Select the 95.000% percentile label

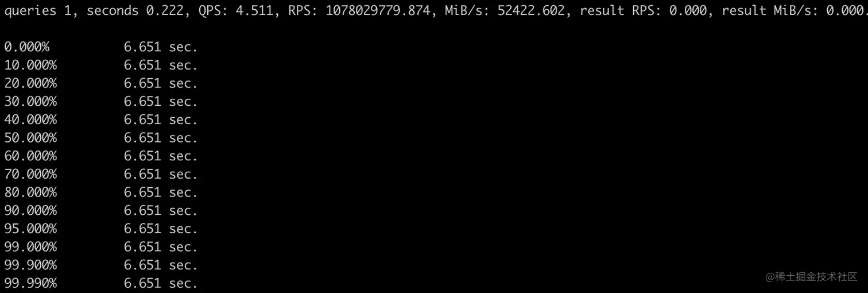tap(30, 229)
